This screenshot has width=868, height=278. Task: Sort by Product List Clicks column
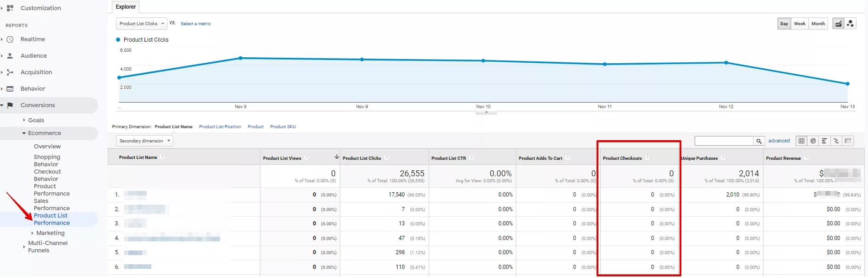(x=362, y=158)
